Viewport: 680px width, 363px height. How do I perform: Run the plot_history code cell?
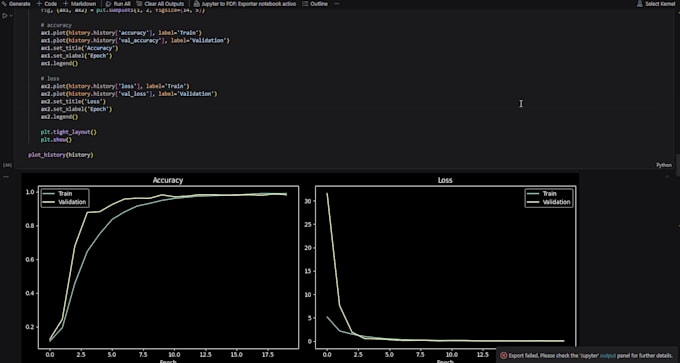(x=4, y=16)
